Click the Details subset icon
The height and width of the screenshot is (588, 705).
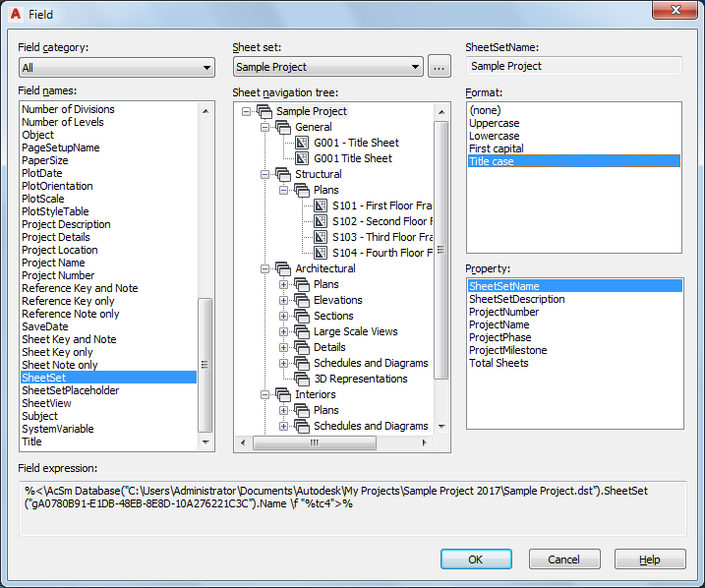click(302, 347)
